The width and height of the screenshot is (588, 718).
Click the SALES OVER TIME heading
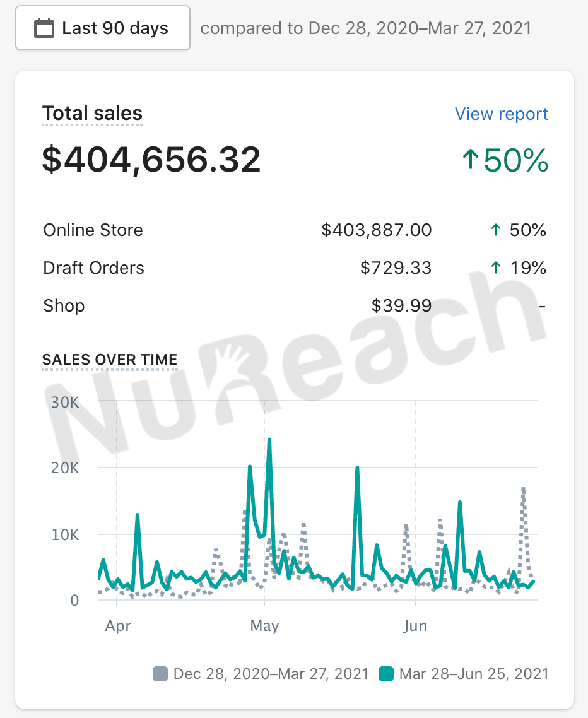click(110, 360)
